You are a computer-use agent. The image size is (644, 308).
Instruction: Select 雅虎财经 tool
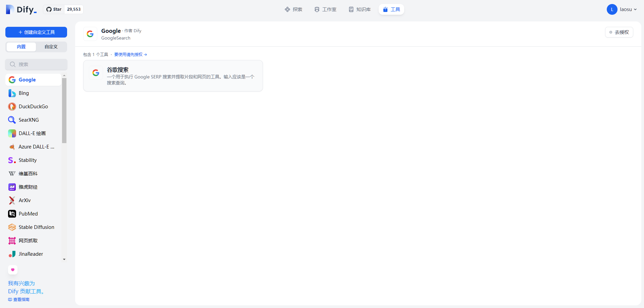tap(34, 187)
